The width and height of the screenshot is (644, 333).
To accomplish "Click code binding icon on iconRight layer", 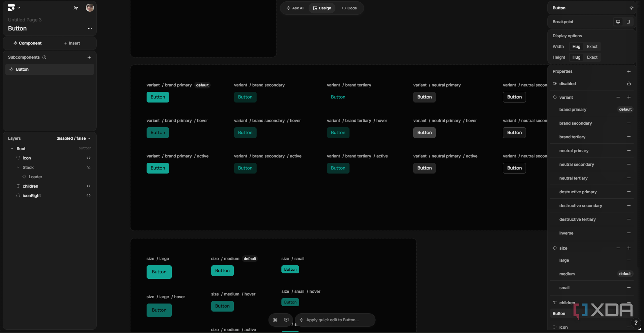I will coord(89,195).
